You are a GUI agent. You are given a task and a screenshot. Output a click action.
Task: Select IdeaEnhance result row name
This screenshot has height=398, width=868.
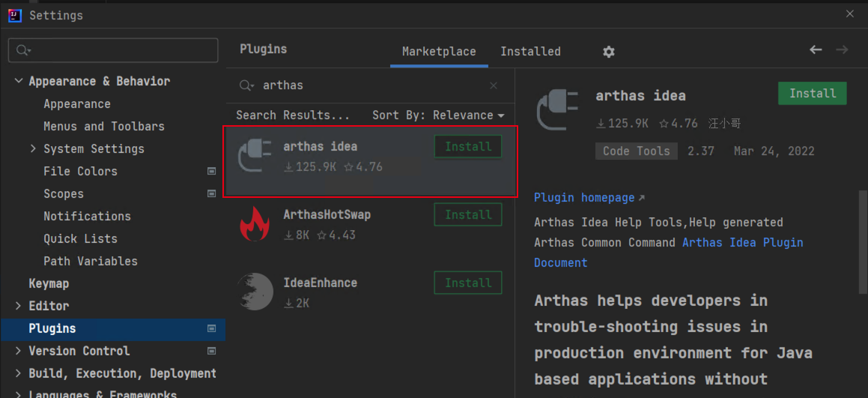(x=320, y=283)
